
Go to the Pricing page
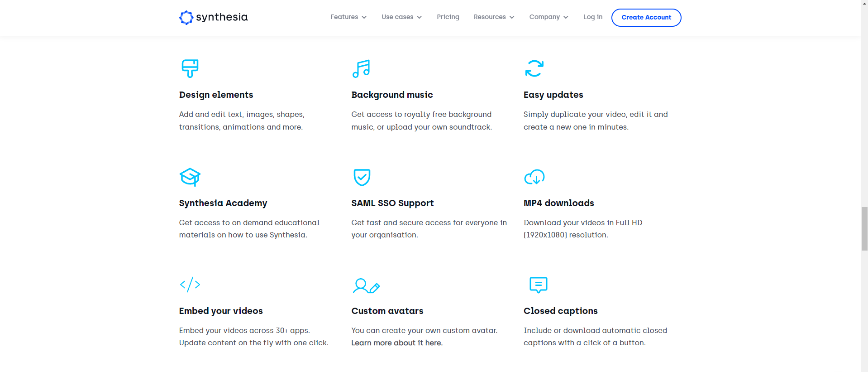448,17
